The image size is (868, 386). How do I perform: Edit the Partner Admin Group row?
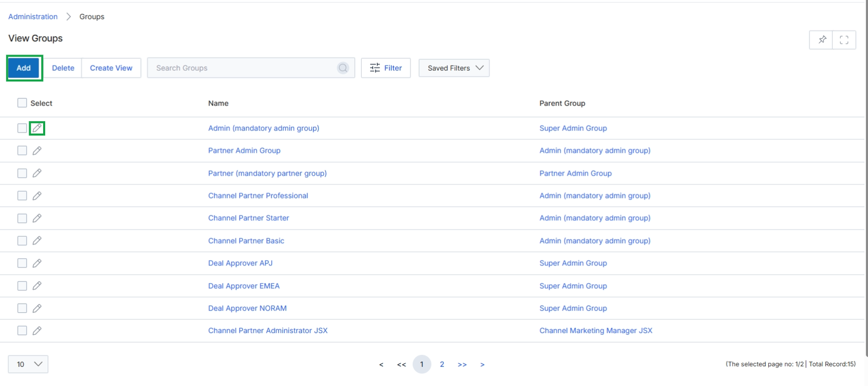pyautogui.click(x=37, y=151)
